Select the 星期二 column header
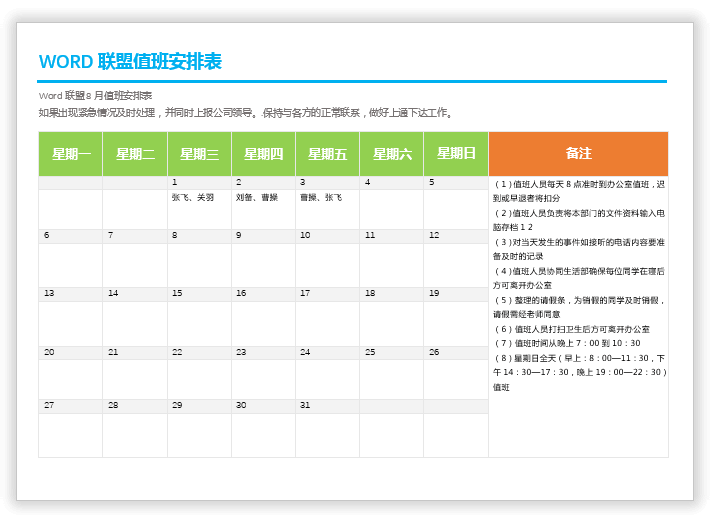Viewport: 710px width, 528px height. coord(135,154)
